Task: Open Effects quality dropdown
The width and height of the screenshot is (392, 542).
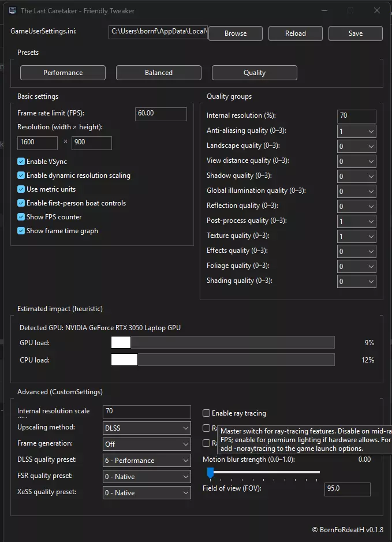Action: (356, 251)
